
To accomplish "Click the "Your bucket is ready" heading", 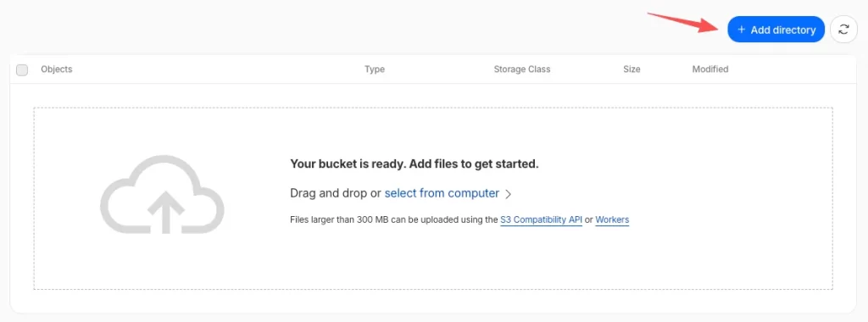I will point(414,164).
